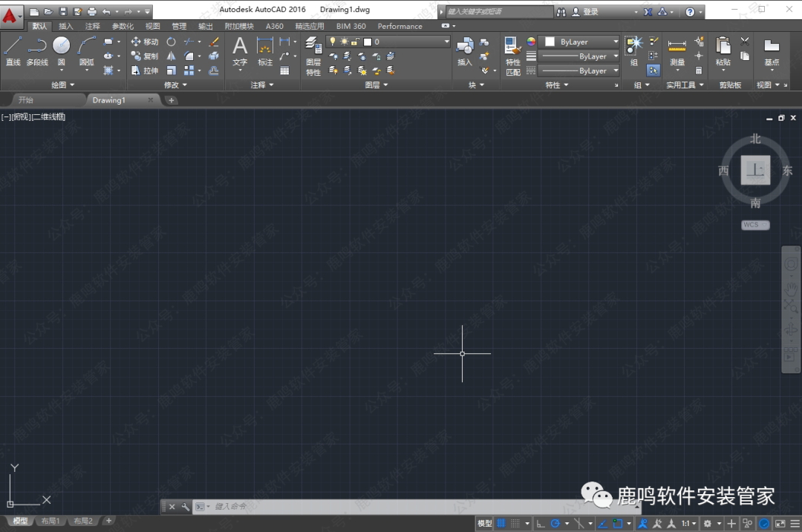Toggle ortho mode in status bar

tap(540, 523)
